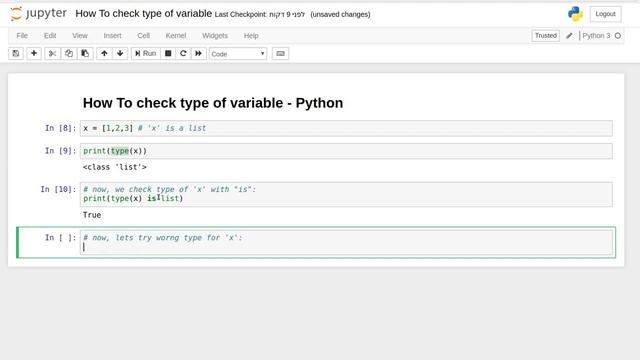Select the markdown heading cell
Viewport: 640px width, 360px height.
coord(213,103)
